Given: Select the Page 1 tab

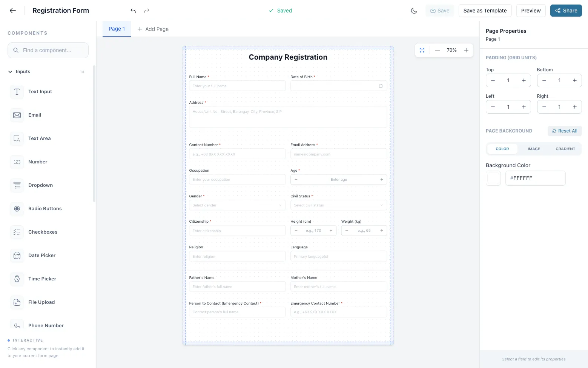Looking at the screenshot, I should pyautogui.click(x=116, y=29).
